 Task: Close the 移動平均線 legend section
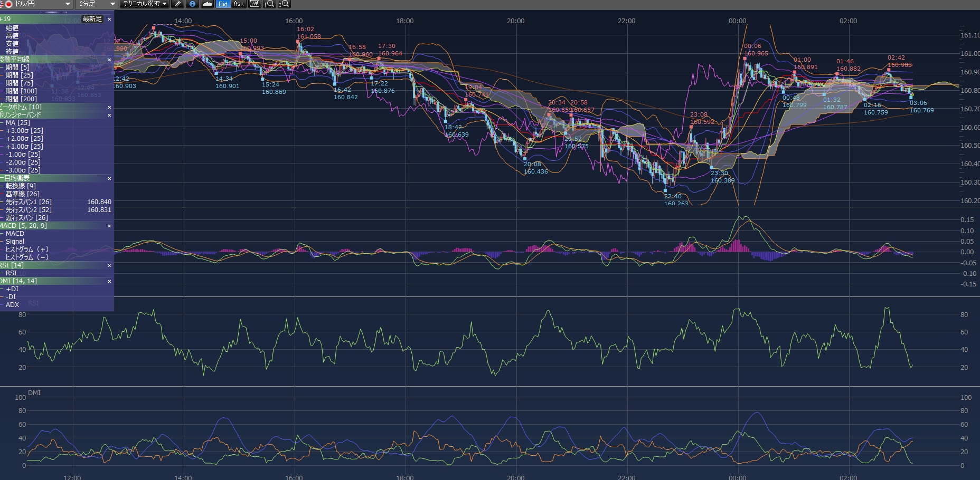(x=109, y=60)
